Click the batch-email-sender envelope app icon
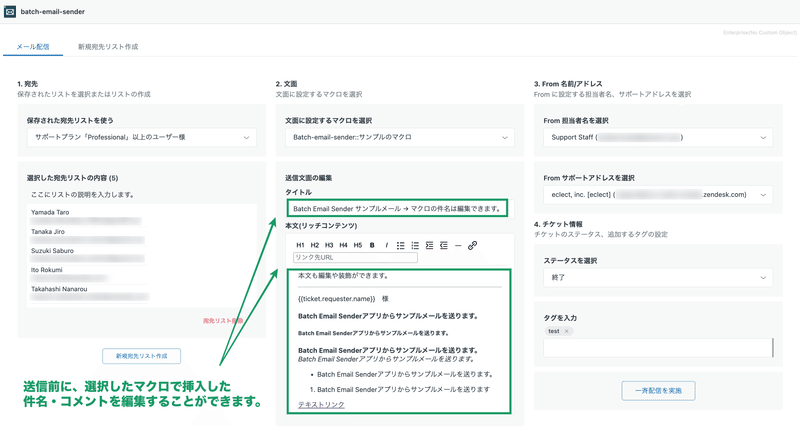This screenshot has width=800, height=426. pyautogui.click(x=10, y=11)
